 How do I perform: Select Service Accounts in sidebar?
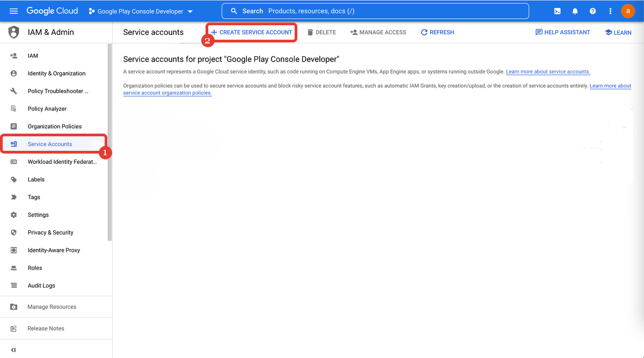tap(54, 144)
